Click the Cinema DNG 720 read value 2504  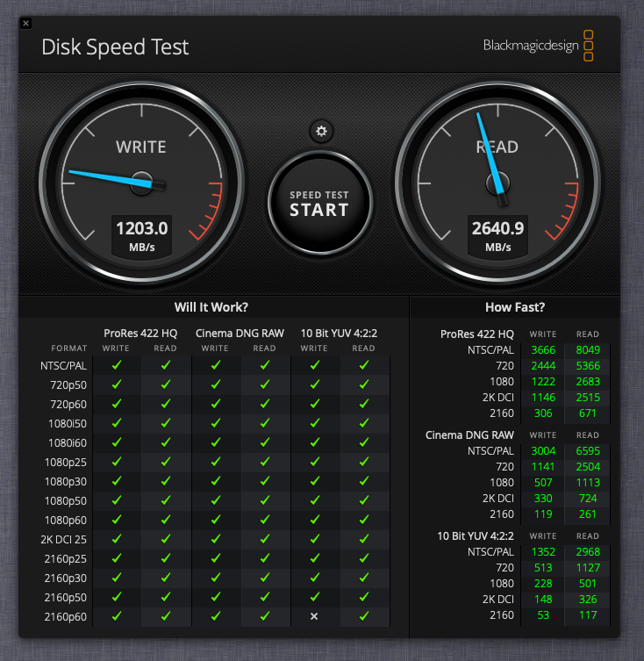588,467
